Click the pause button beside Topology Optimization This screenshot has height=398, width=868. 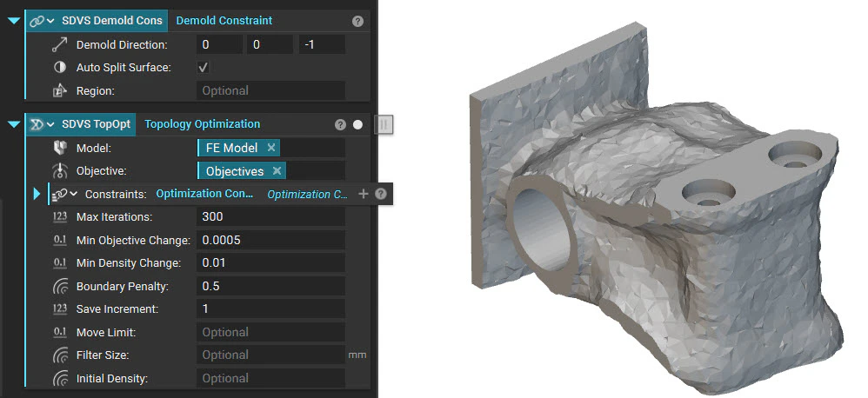[x=383, y=124]
